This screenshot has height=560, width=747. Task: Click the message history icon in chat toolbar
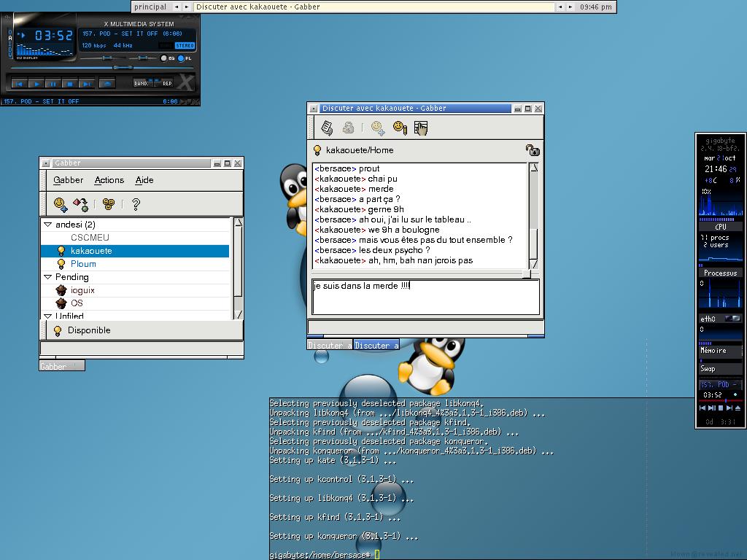pos(327,128)
